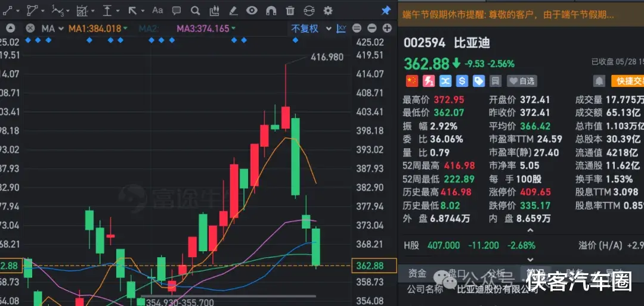Screen dimensions: 644x306
Task: Click the 溢价 (H/A) label
Action: pyautogui.click(x=600, y=245)
